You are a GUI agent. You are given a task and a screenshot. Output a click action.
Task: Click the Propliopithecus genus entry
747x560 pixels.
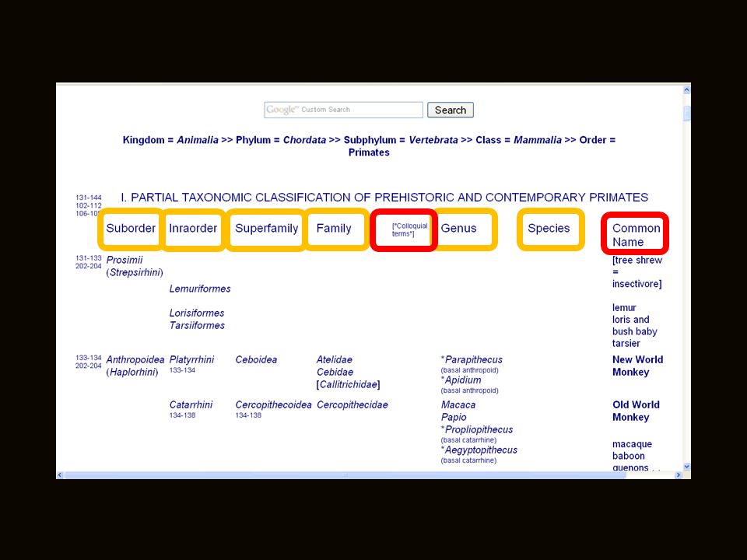point(477,429)
